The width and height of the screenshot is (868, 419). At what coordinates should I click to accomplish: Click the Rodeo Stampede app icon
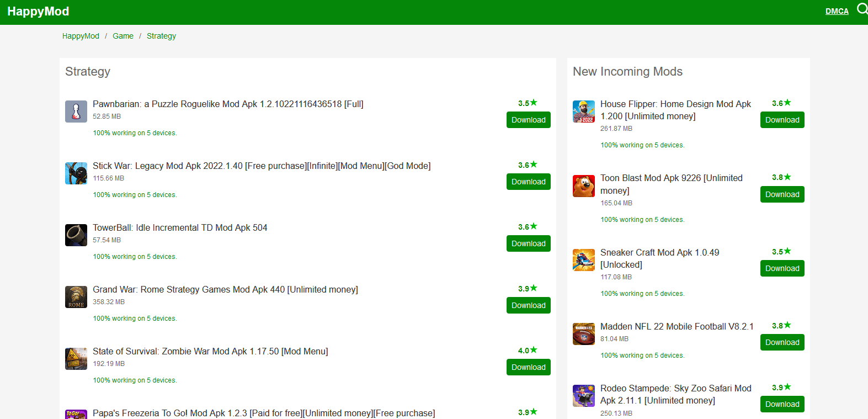coord(584,396)
